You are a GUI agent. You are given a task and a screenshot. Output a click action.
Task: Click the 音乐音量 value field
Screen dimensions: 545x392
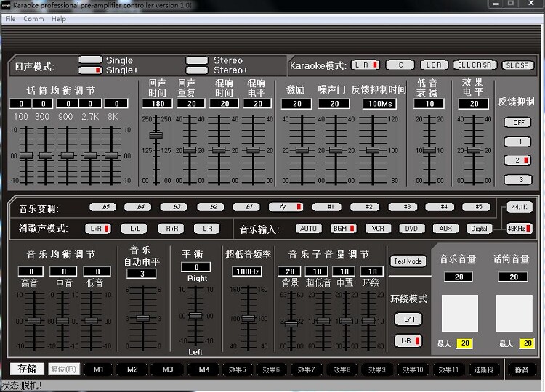coord(459,277)
